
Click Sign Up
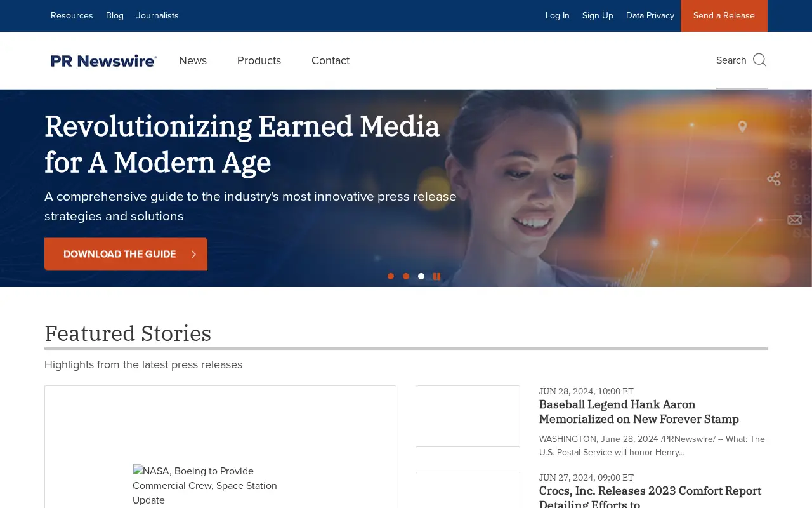(598, 15)
